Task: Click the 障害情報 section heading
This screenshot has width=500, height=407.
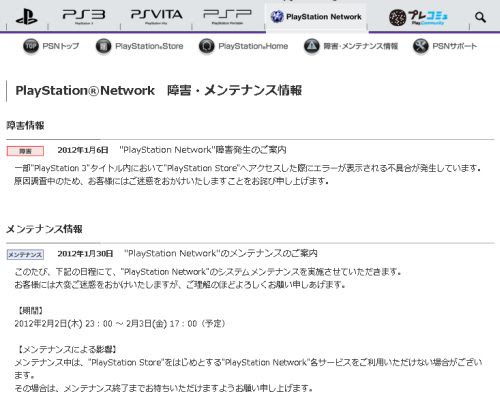Action: pyautogui.click(x=25, y=126)
